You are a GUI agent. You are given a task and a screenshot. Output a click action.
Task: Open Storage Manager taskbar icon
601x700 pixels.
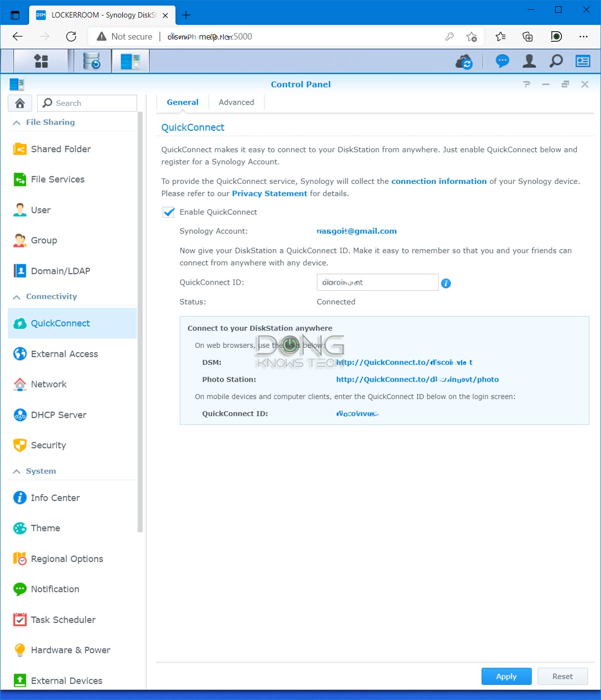pos(92,62)
